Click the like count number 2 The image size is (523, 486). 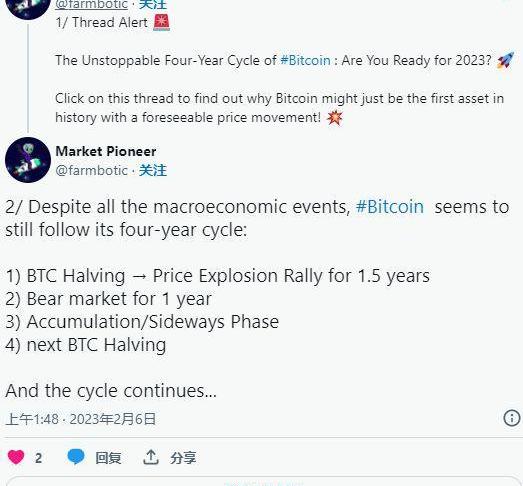point(38,458)
